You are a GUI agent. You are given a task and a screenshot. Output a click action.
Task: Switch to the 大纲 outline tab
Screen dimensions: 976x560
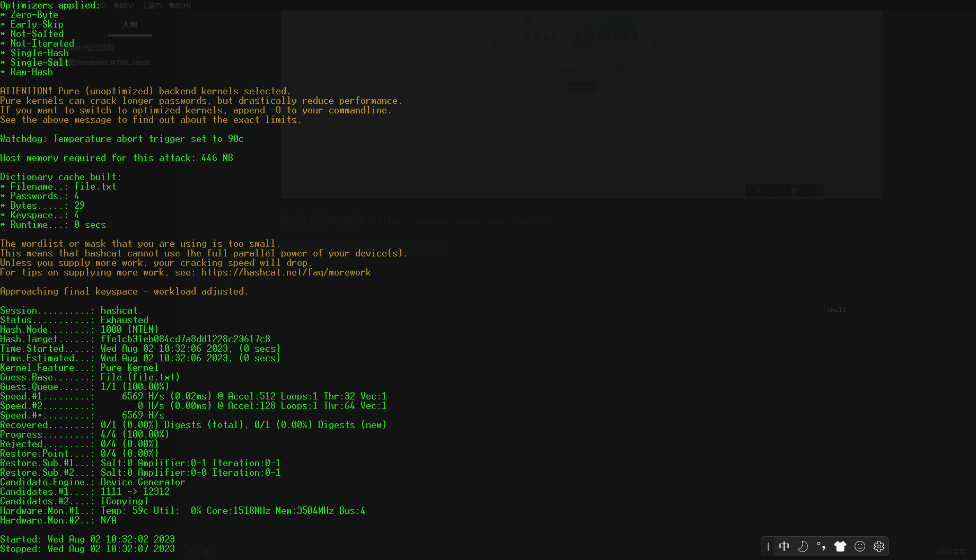[129, 24]
